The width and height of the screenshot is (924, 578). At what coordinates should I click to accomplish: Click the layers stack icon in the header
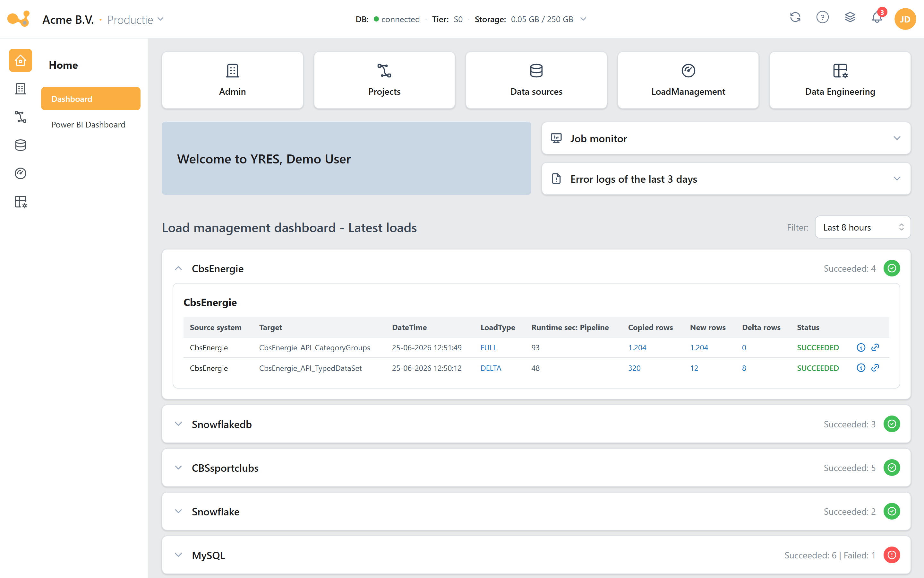(x=850, y=18)
